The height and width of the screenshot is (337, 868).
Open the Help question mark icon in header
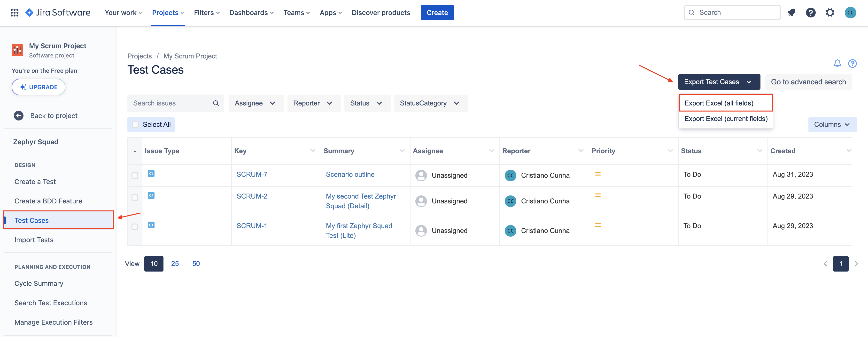point(811,12)
